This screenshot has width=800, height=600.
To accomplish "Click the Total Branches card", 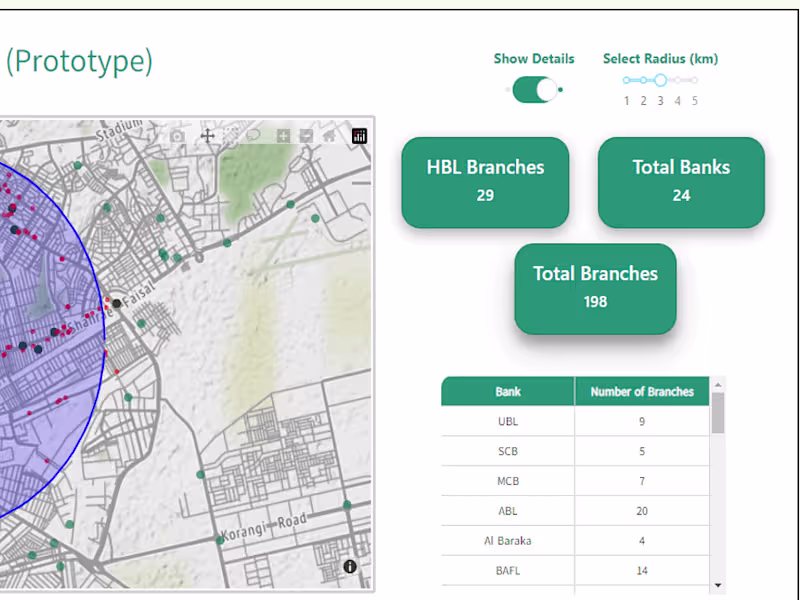I will (595, 288).
